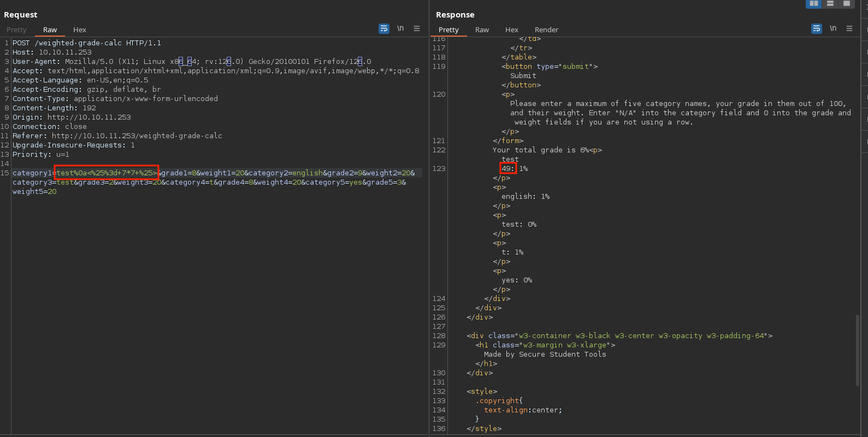The image size is (868, 437).
Task: Click the button type="submit" tag line
Action: [550, 66]
